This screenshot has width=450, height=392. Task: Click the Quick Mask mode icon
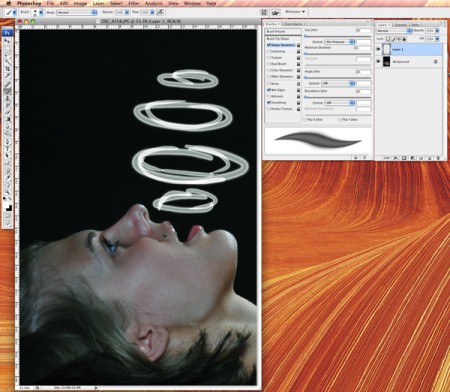click(7, 216)
